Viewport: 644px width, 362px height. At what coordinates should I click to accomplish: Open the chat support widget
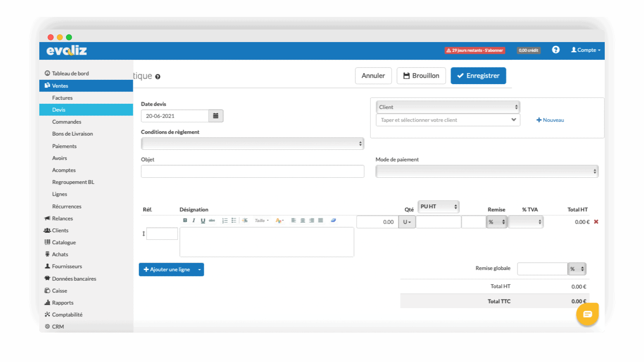click(587, 314)
